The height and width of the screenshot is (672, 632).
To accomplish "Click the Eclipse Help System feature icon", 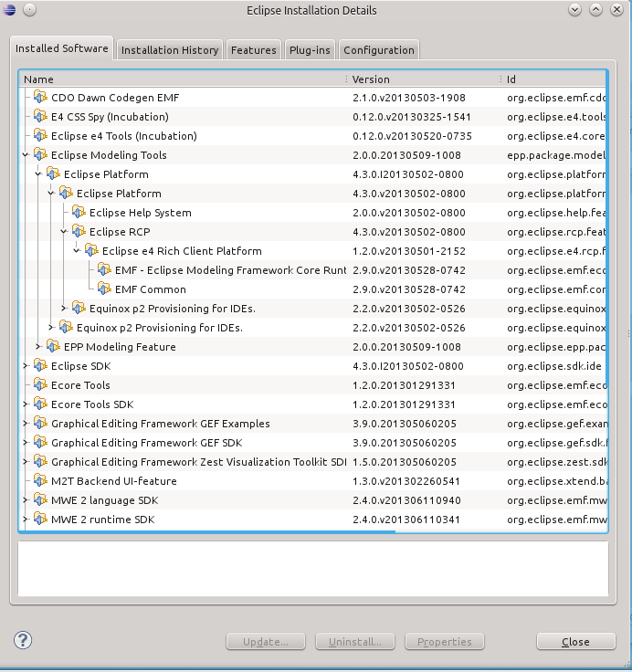I will [79, 212].
